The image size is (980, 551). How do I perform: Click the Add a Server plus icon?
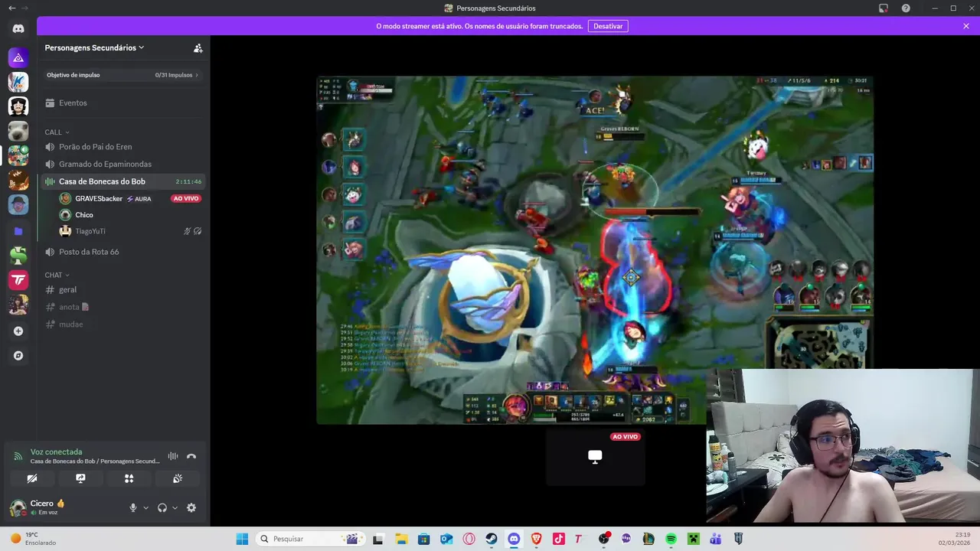[x=18, y=331]
